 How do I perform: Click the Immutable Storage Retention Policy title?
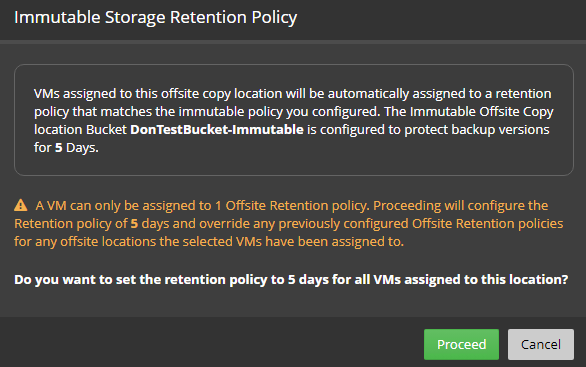155,17
